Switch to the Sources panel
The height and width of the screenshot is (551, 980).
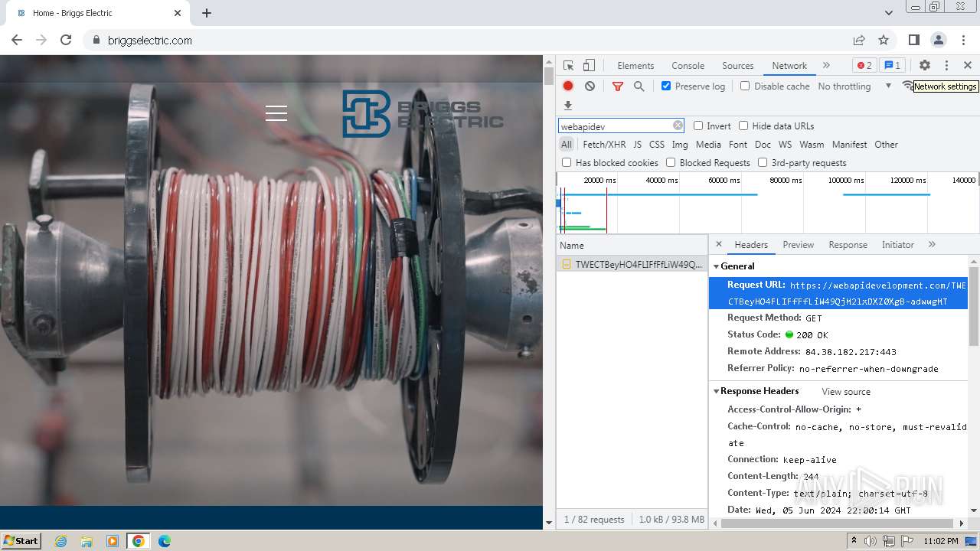[738, 66]
